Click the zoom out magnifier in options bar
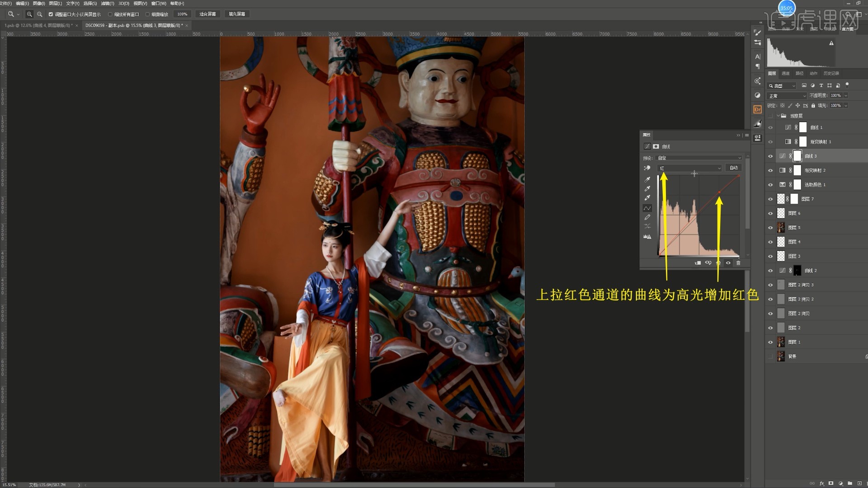This screenshot has height=488, width=868. tap(39, 14)
